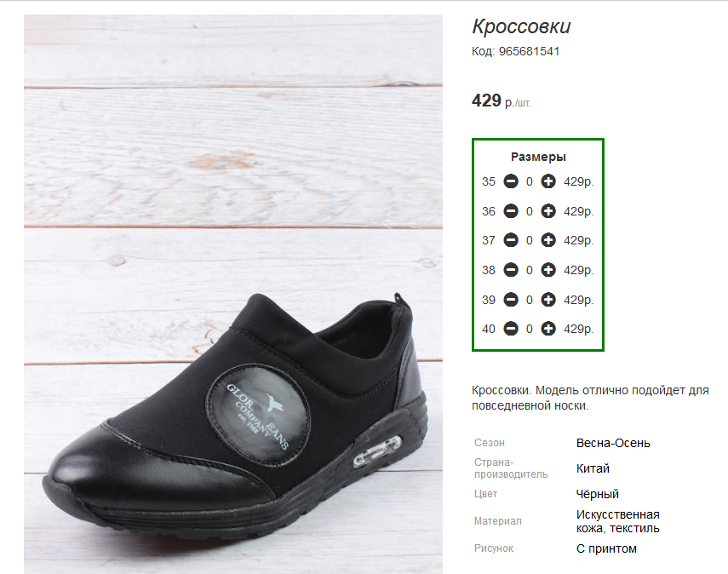Decrease quantity for size 35

[x=511, y=181]
